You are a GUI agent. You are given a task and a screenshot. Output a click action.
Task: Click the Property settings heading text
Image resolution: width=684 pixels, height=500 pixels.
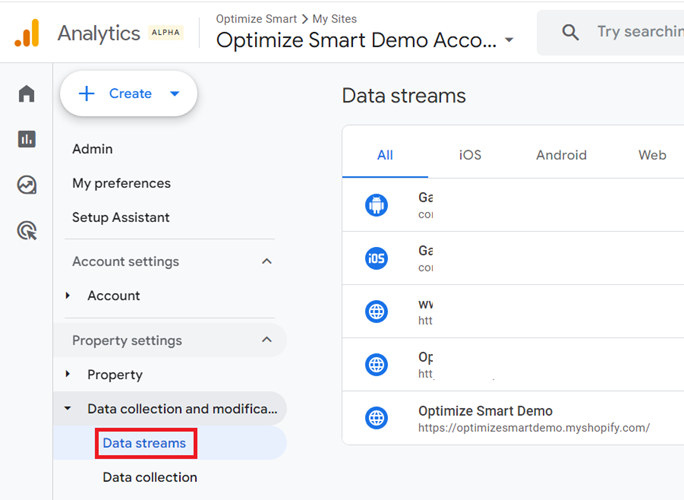127,340
